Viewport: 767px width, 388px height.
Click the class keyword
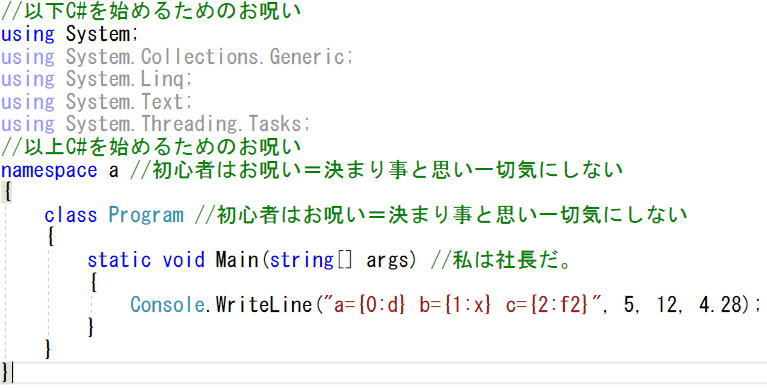tap(70, 215)
